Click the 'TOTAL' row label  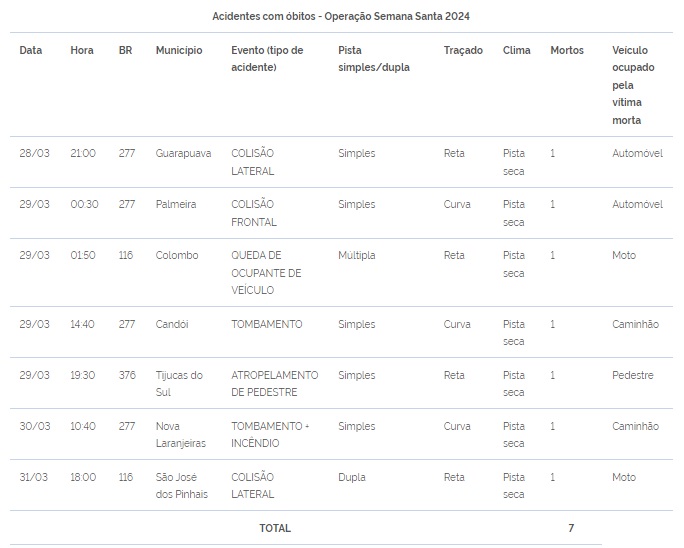point(275,527)
